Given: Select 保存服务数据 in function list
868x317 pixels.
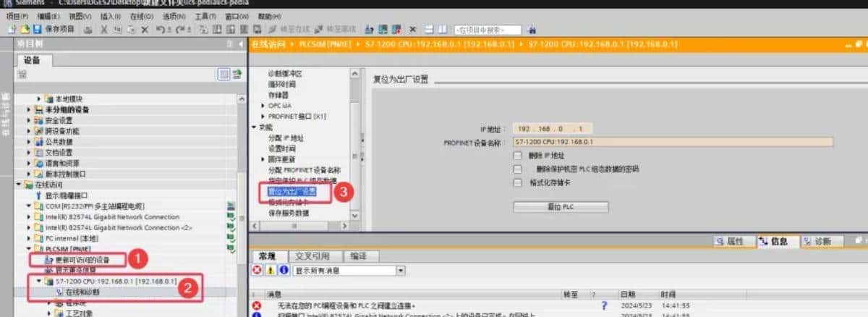Looking at the screenshot, I should (x=289, y=213).
